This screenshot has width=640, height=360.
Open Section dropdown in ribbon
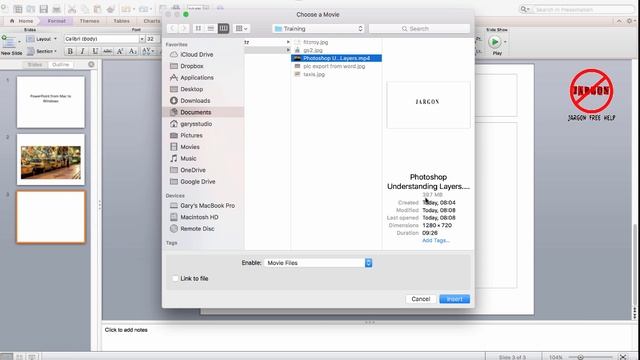[x=42, y=51]
